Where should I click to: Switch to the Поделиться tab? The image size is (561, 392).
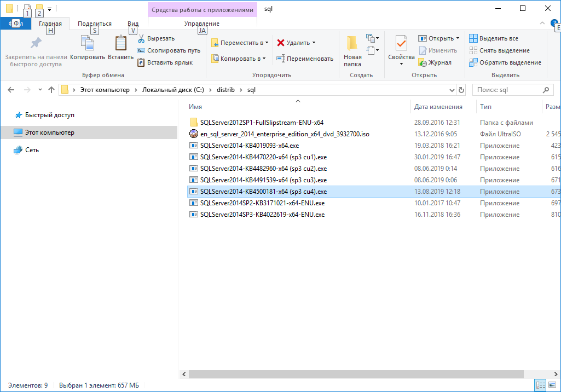95,24
